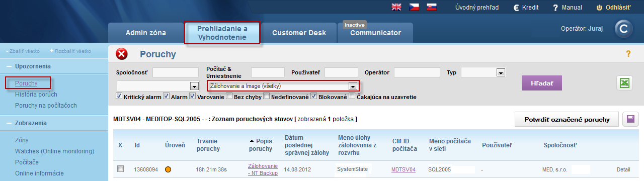
Task: Switch language to Czech flag
Action: point(414,8)
